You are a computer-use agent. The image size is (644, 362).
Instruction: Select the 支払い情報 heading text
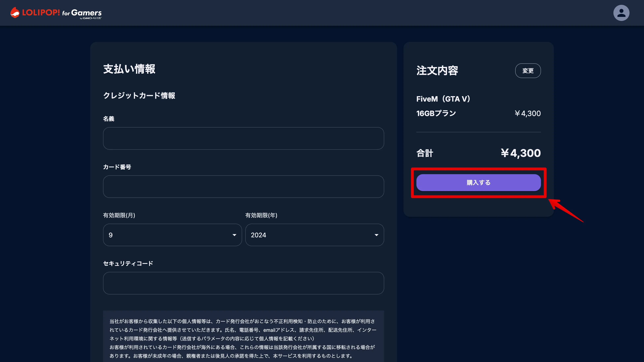(x=129, y=69)
